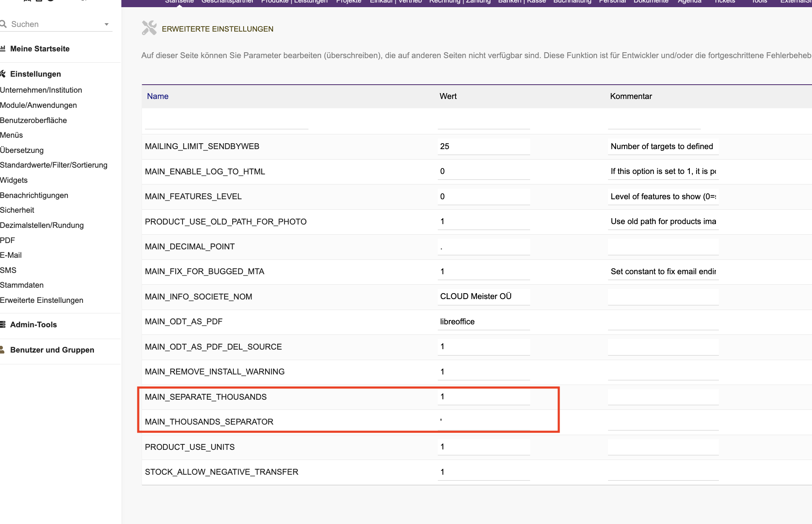This screenshot has height=524, width=812.
Task: Go to Übersetzung settings
Action: pos(21,150)
